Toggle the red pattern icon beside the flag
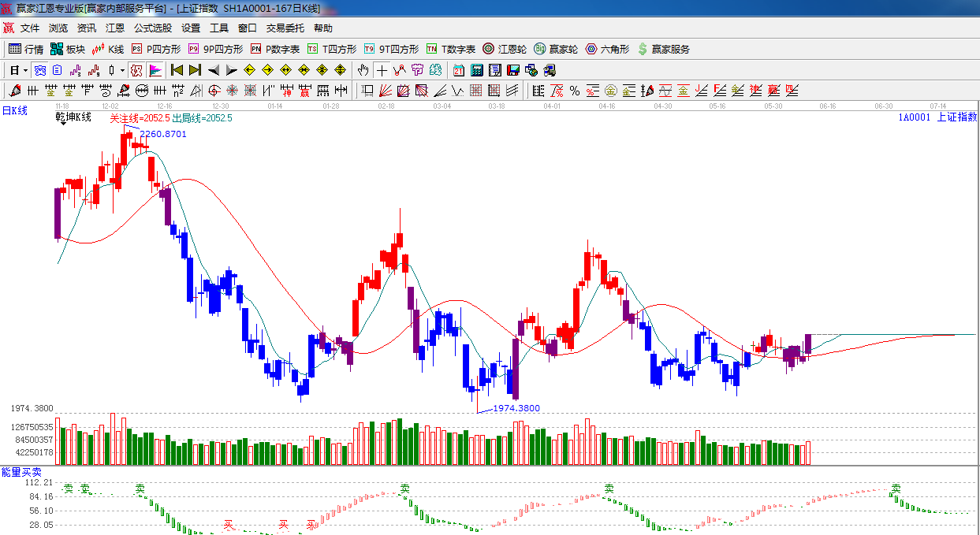 (x=136, y=70)
